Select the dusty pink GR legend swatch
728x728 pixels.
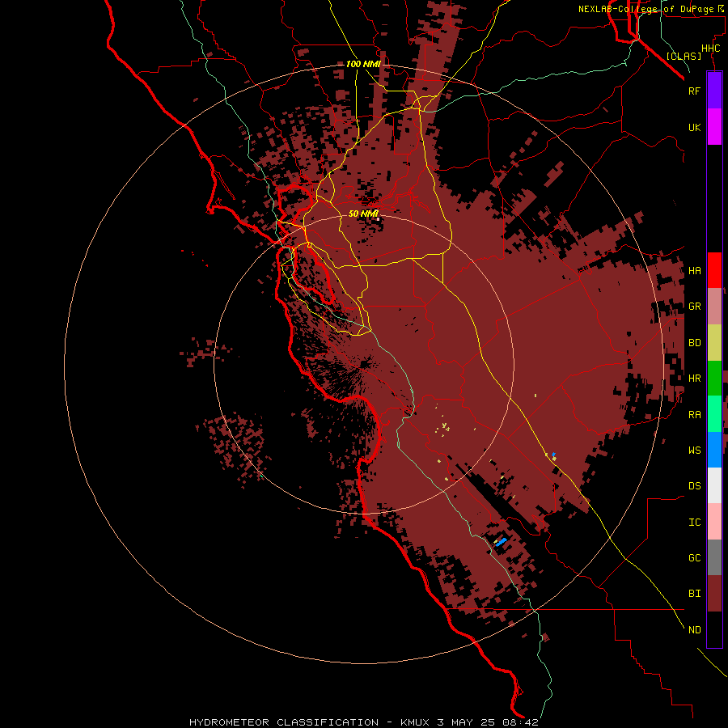[714, 307]
